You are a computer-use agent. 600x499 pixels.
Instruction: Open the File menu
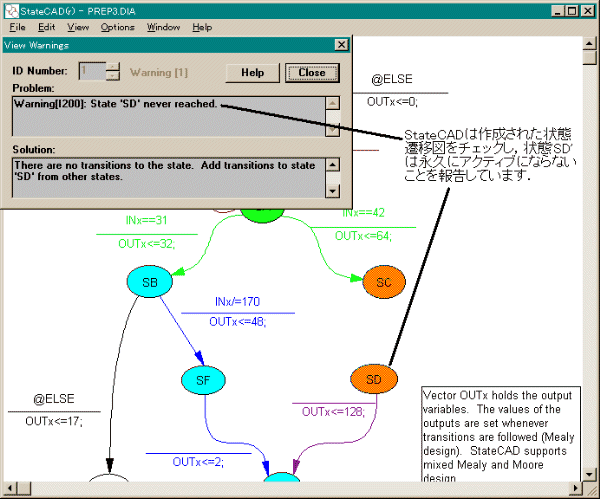(x=17, y=27)
